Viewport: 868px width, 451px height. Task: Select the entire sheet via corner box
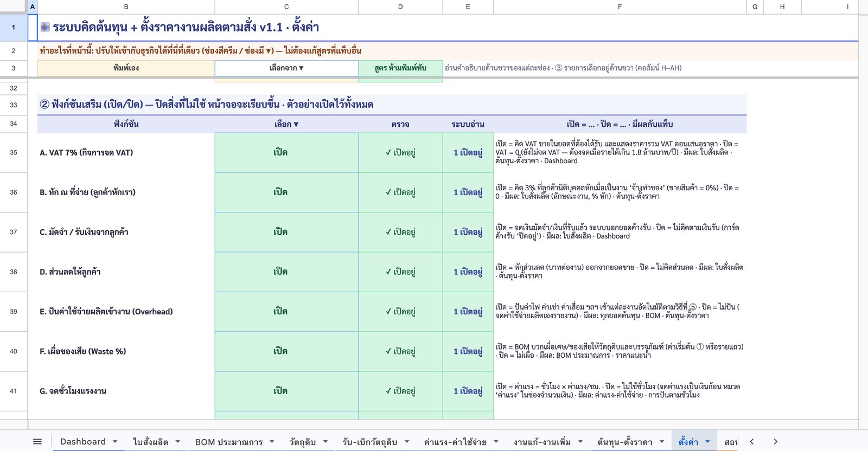point(14,7)
